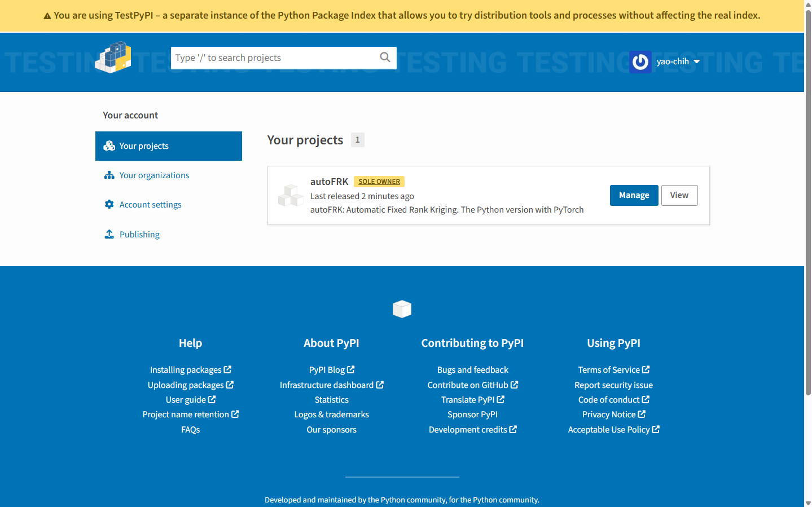The height and width of the screenshot is (507, 812).
Task: Click the TestPyPI logo in header
Action: pyautogui.click(x=113, y=57)
